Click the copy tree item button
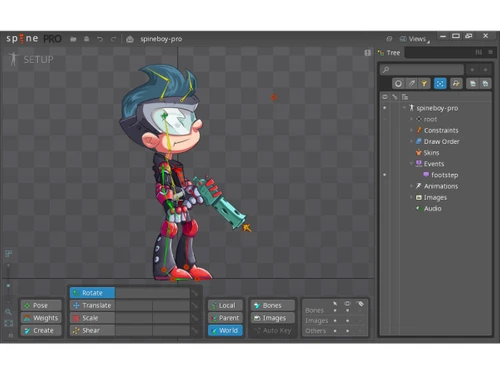 472,83
